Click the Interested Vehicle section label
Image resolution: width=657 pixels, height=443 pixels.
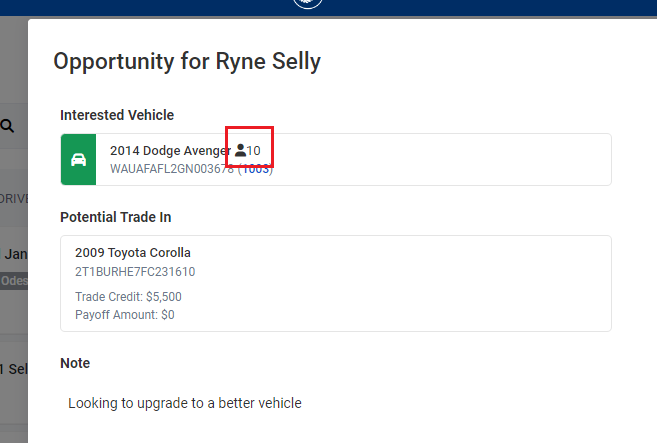click(x=117, y=115)
